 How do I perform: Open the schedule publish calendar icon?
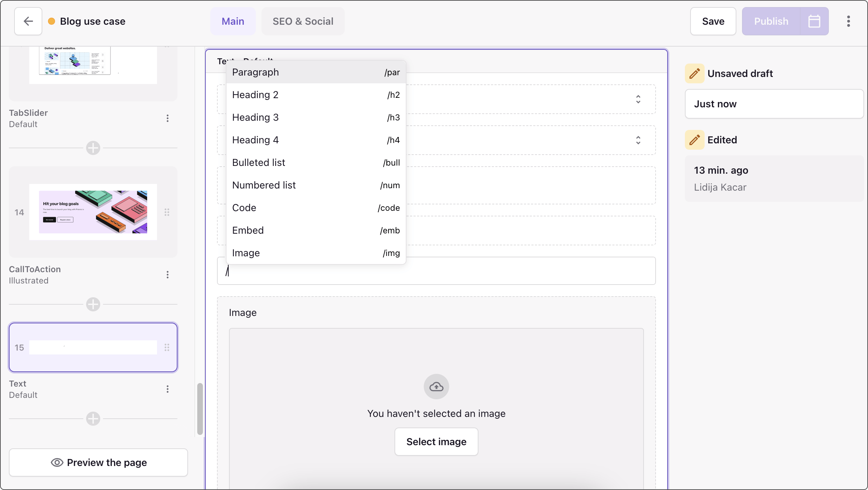point(814,21)
